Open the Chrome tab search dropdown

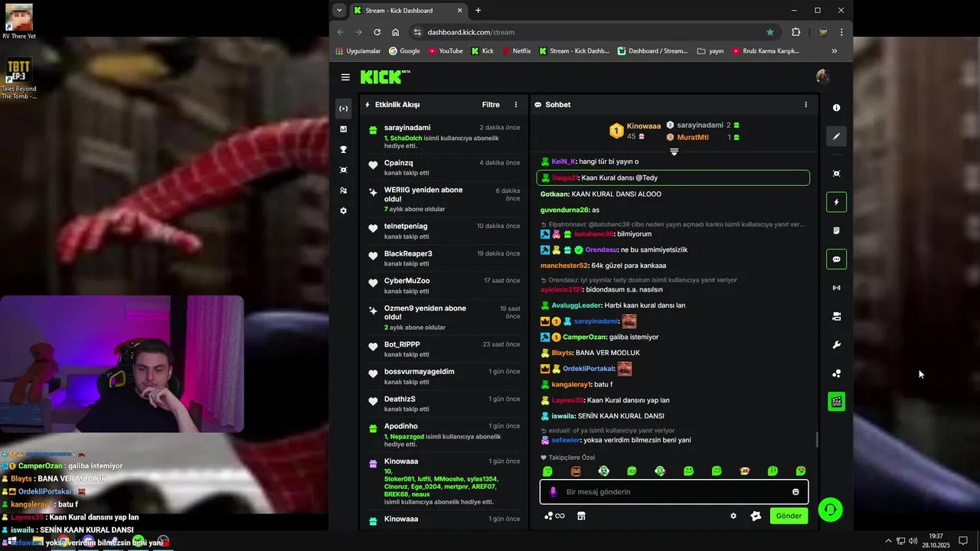pyautogui.click(x=339, y=11)
